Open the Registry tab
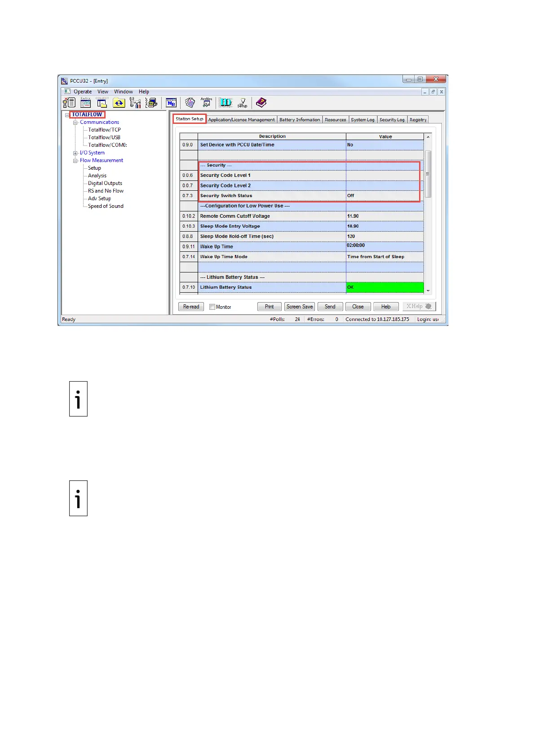Image resolution: width=535 pixels, height=756 pixels. point(418,120)
